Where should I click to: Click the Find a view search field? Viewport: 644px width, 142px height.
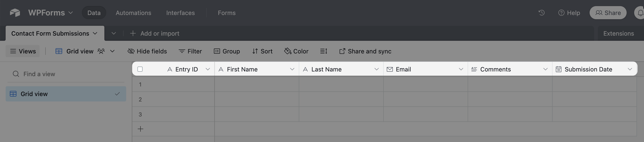[x=68, y=74]
